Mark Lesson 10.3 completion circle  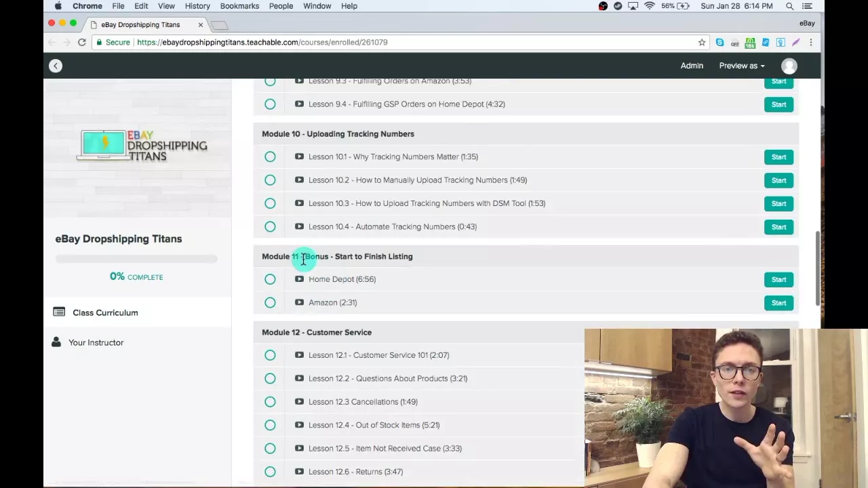tap(270, 203)
